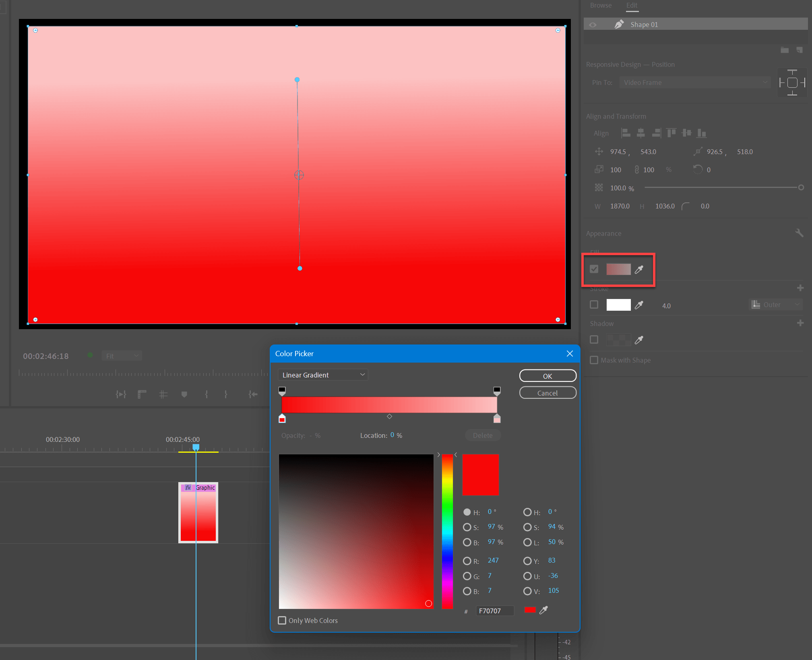Switch to the Browse tab
812x660 pixels.
pos(601,6)
